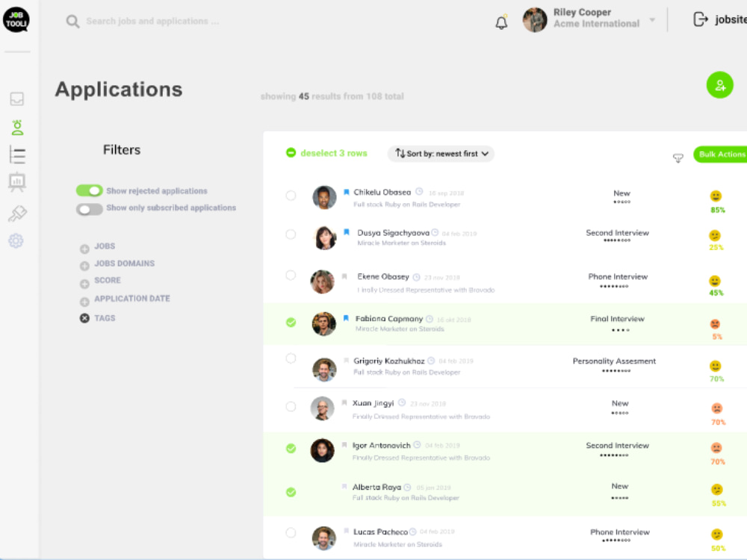
Task: Open the inbox sidebar icon
Action: click(x=16, y=99)
